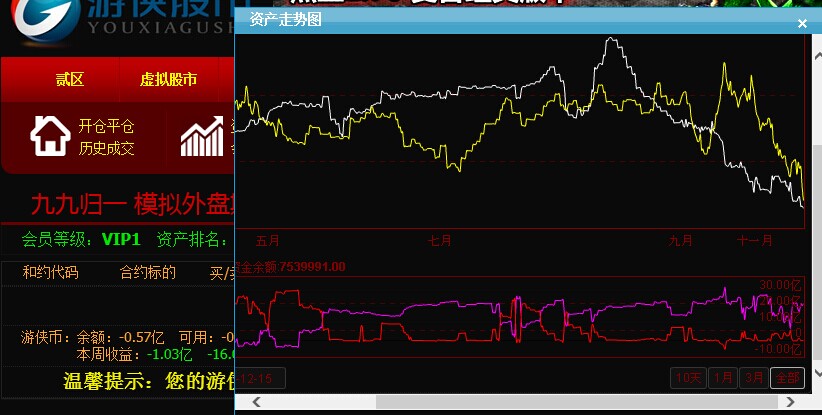Click the house icon for 开仓平仓
This screenshot has width=822, height=415.
click(49, 137)
